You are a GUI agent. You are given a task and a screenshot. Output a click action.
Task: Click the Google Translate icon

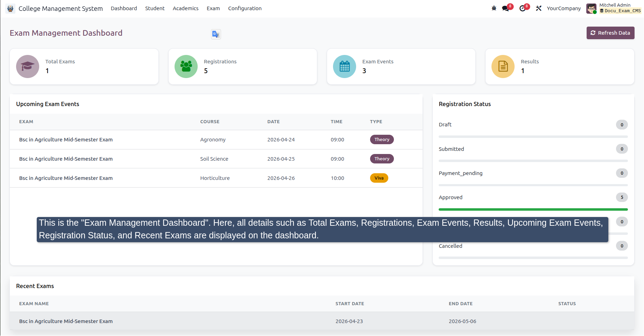coord(216,34)
